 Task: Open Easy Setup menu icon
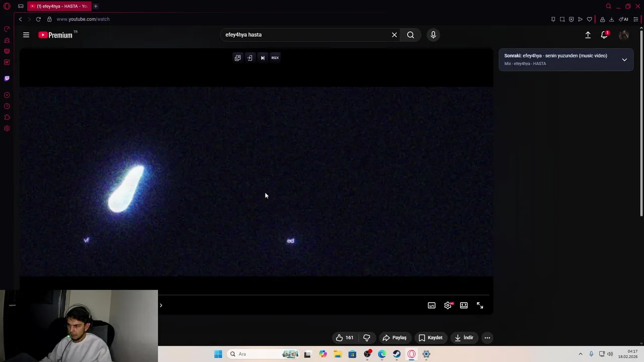pos(635,19)
